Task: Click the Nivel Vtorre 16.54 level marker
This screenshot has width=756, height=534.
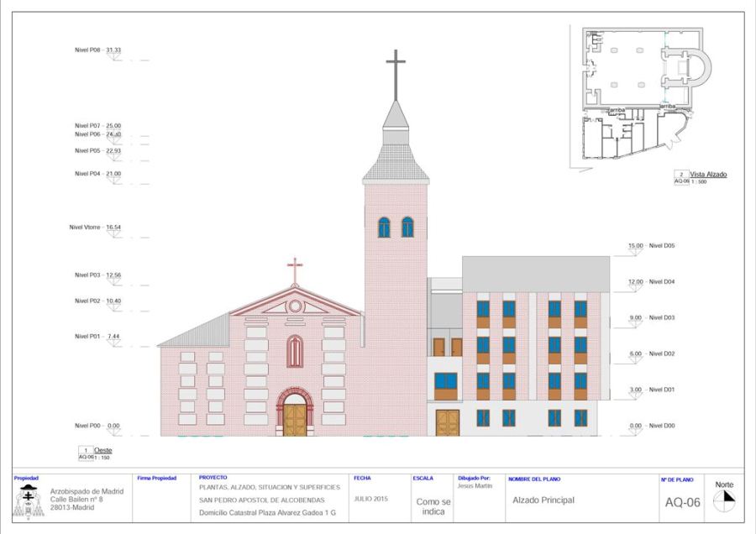Action: coord(97,228)
